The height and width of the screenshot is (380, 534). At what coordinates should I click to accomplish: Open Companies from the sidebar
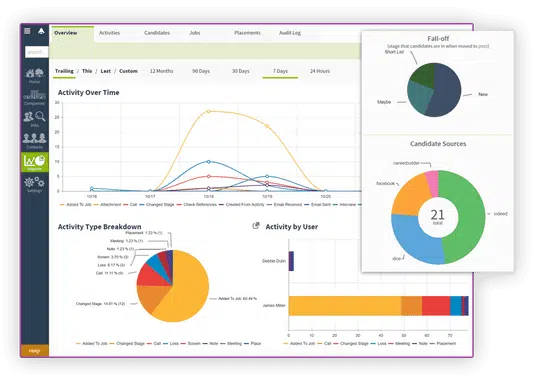[34, 98]
